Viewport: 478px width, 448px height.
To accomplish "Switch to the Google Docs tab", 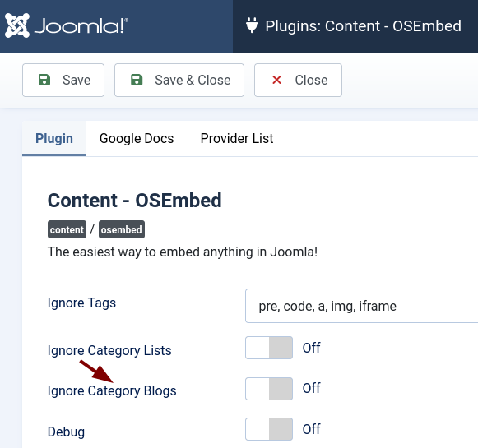I will coord(137,139).
